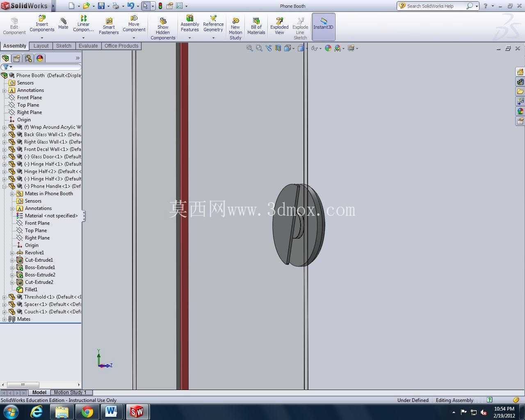Click Explode Line Sketch tool
This screenshot has height=420, width=525.
(300, 29)
